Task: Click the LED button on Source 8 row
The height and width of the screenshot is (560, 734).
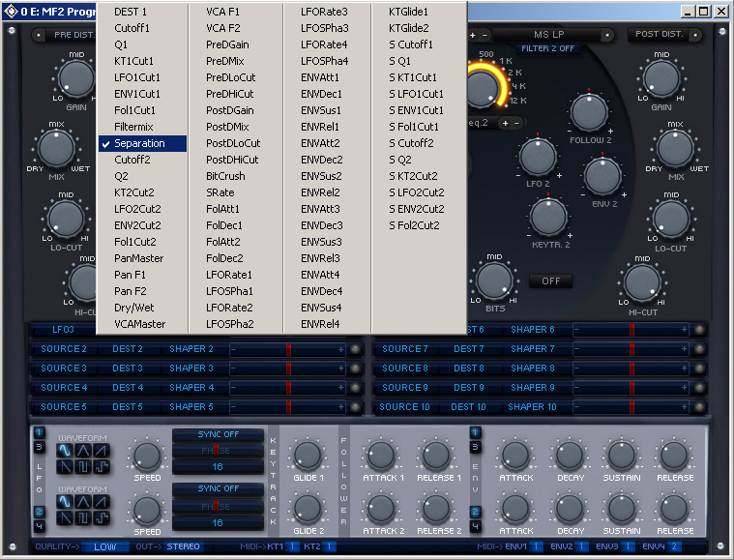Action: point(699,368)
